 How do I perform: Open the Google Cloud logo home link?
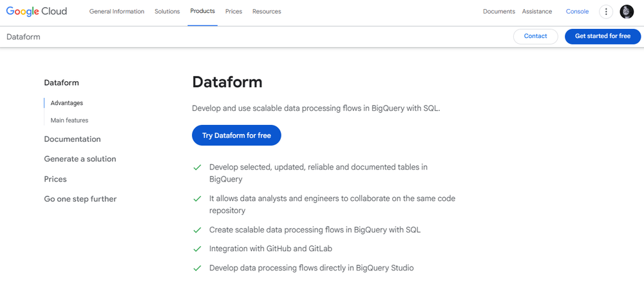point(36,12)
